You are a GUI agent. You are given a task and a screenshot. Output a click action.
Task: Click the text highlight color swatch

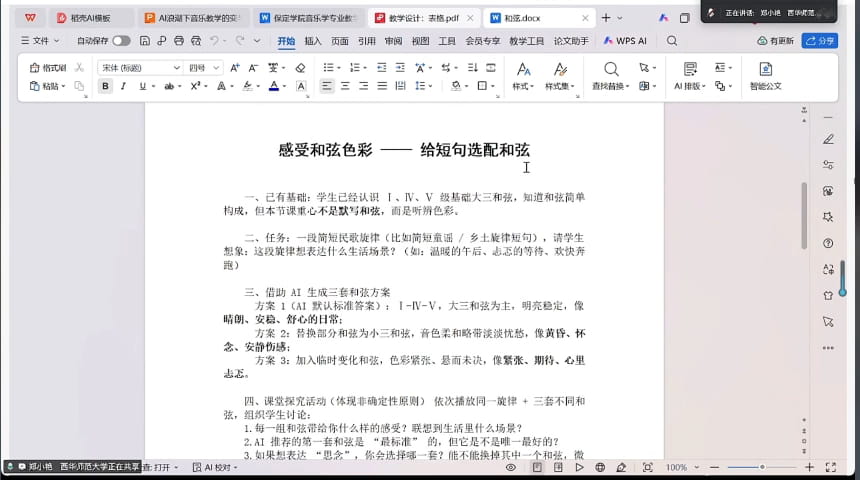[x=248, y=86]
